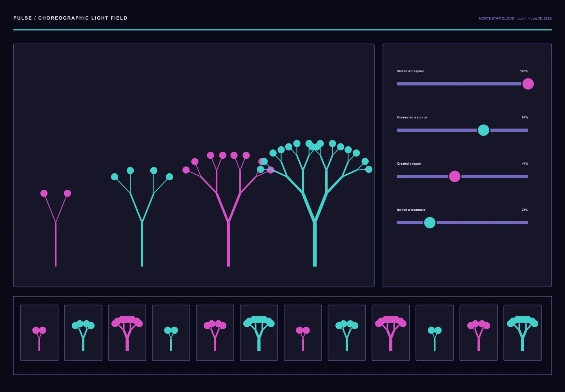Click the 66% value
This screenshot has height=392, width=565.
click(x=525, y=117)
